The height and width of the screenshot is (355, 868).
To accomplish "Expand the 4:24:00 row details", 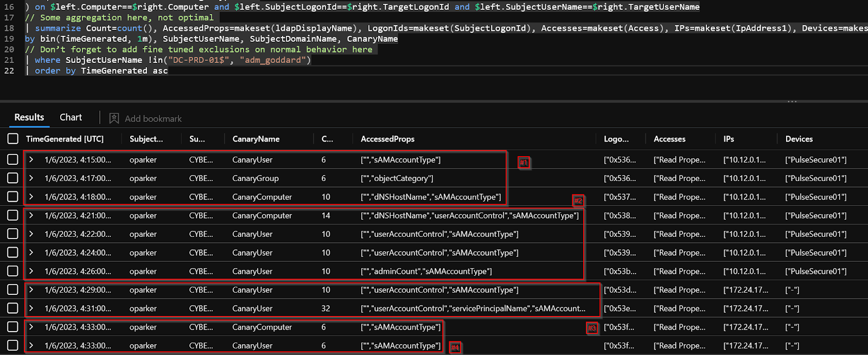I will point(31,253).
